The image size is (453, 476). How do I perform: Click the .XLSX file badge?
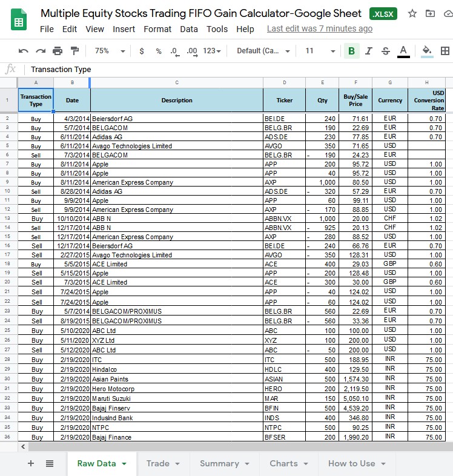[383, 14]
